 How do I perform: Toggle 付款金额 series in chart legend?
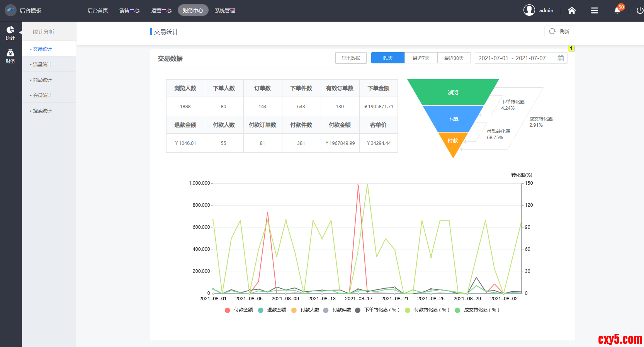[x=239, y=310]
